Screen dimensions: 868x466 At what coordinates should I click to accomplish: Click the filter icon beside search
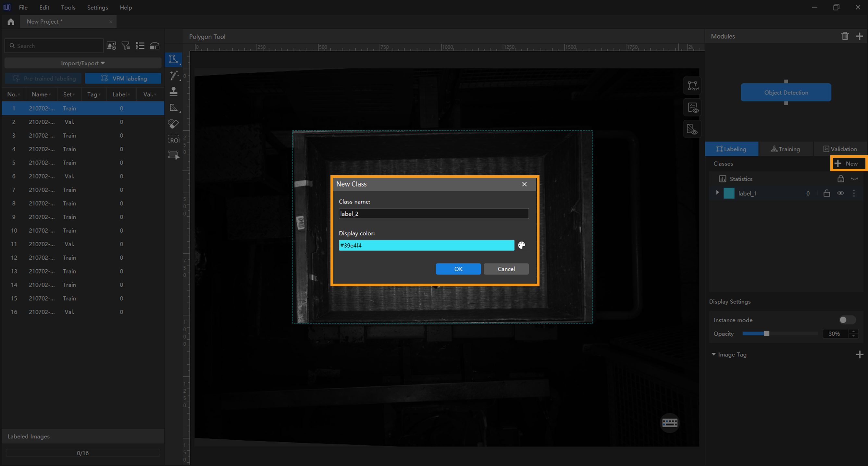(x=126, y=46)
